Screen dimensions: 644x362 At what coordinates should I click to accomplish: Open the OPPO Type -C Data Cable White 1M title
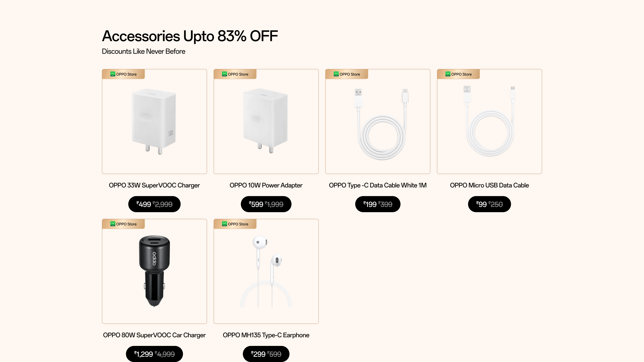378,185
